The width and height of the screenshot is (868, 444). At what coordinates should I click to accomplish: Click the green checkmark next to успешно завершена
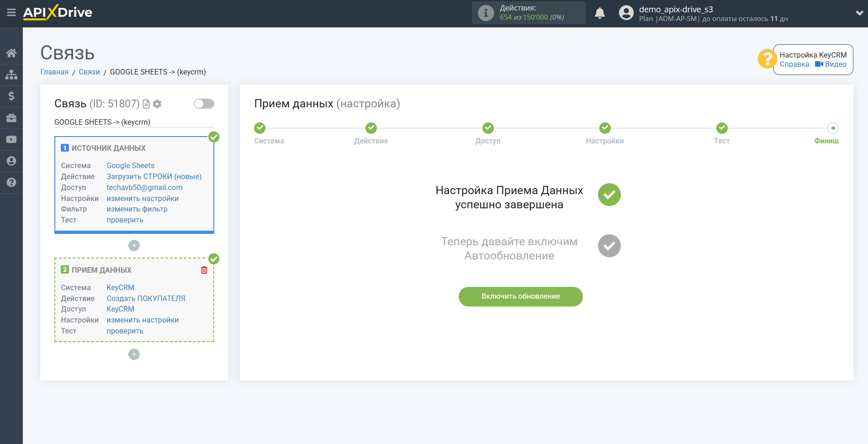click(609, 195)
